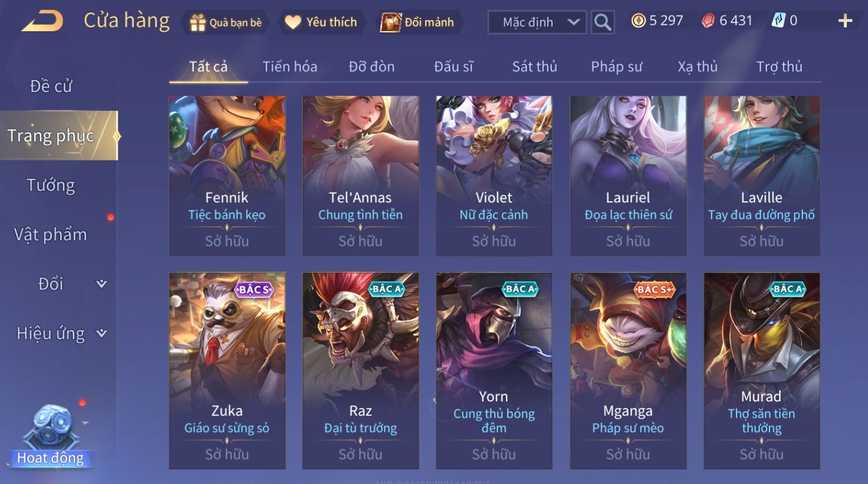Switch to the Pháp sư tab

[x=616, y=67]
